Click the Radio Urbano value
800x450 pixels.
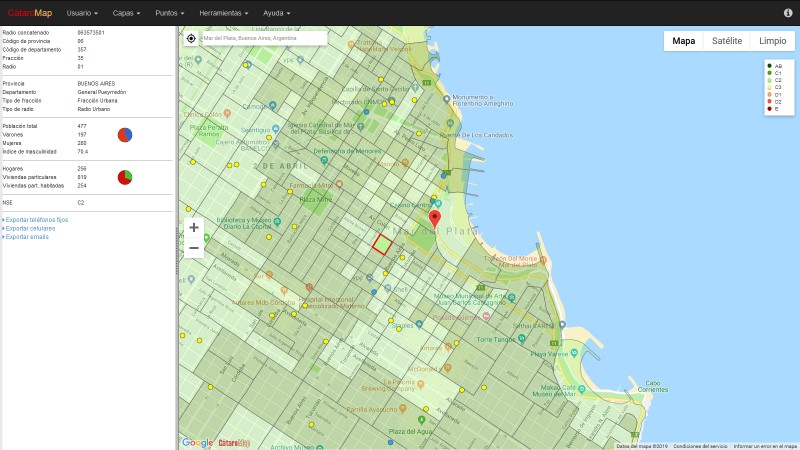(x=93, y=109)
